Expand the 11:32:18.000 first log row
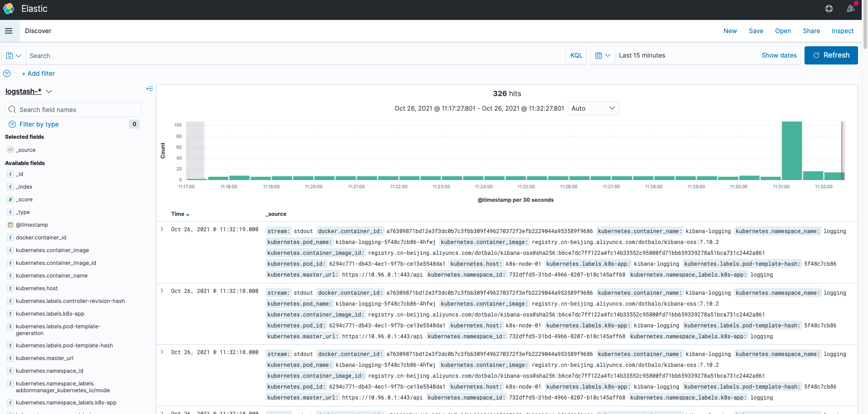Screen dimensions: 868x414 pyautogui.click(x=162, y=291)
